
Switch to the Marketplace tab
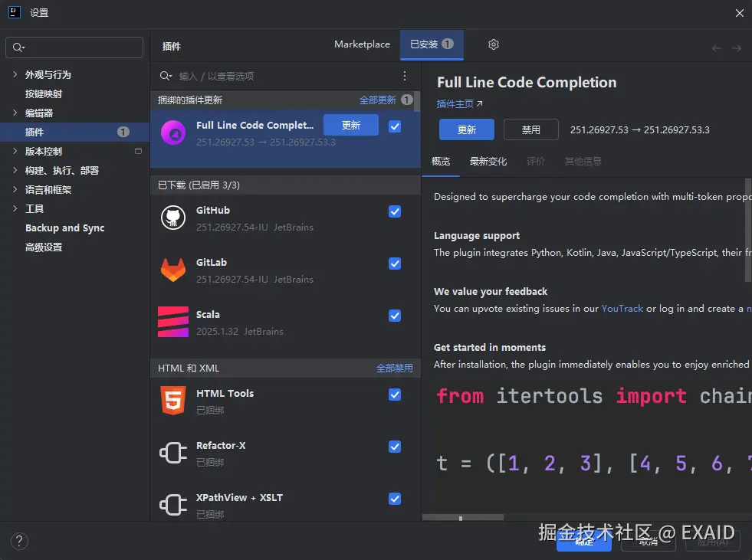pos(362,44)
